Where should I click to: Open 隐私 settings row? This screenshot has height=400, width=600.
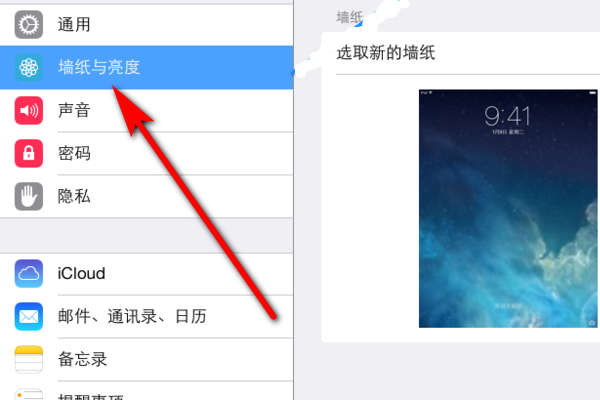pos(147,196)
